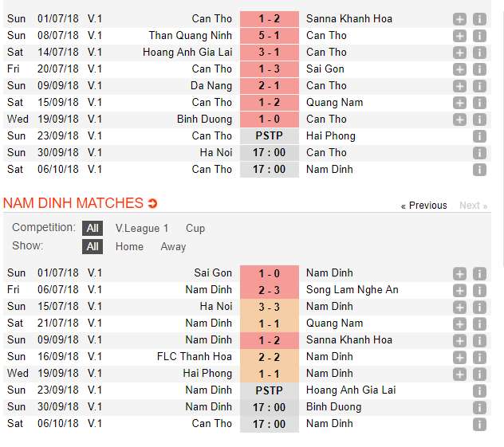This screenshot has width=504, height=447.
Task: Go to Previous Nam Dinh matches
Action: click(423, 206)
